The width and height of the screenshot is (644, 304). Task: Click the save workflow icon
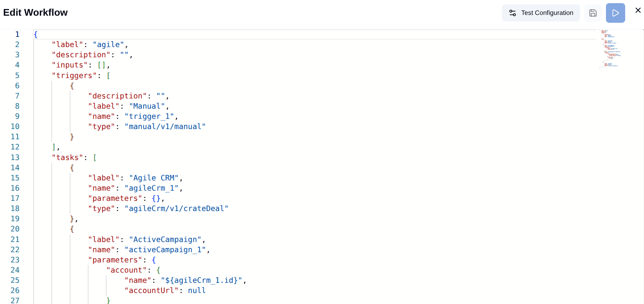593,13
